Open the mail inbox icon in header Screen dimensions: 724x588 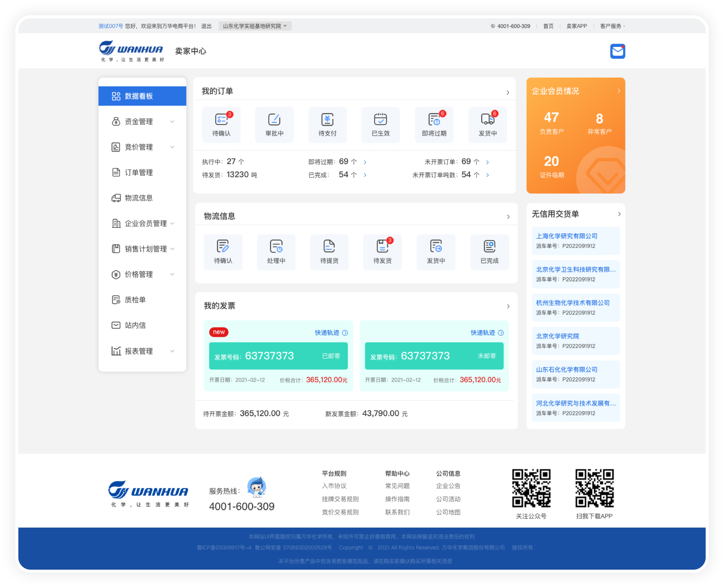pyautogui.click(x=617, y=51)
